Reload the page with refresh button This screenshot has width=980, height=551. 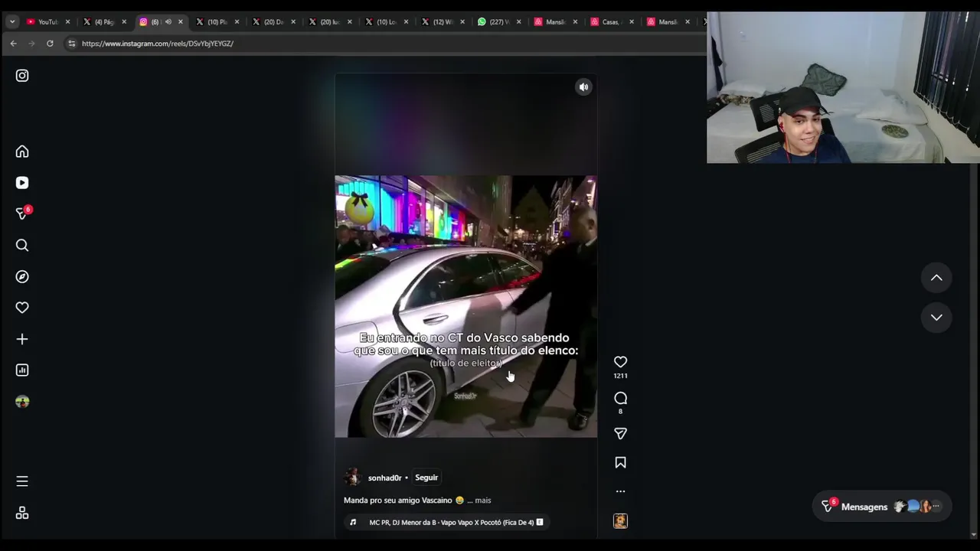click(x=50, y=44)
